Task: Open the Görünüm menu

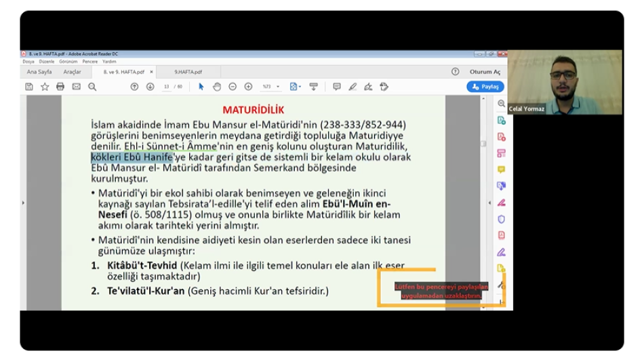Action: (68, 62)
